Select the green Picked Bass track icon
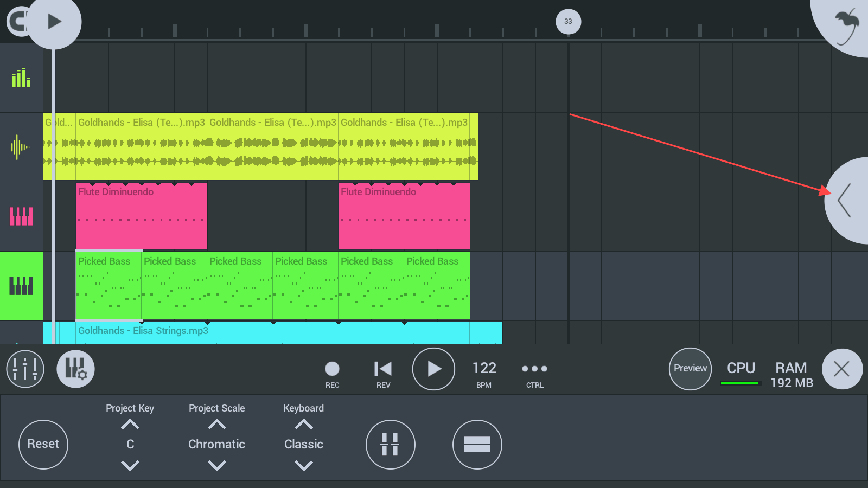868x488 pixels. [x=21, y=286]
